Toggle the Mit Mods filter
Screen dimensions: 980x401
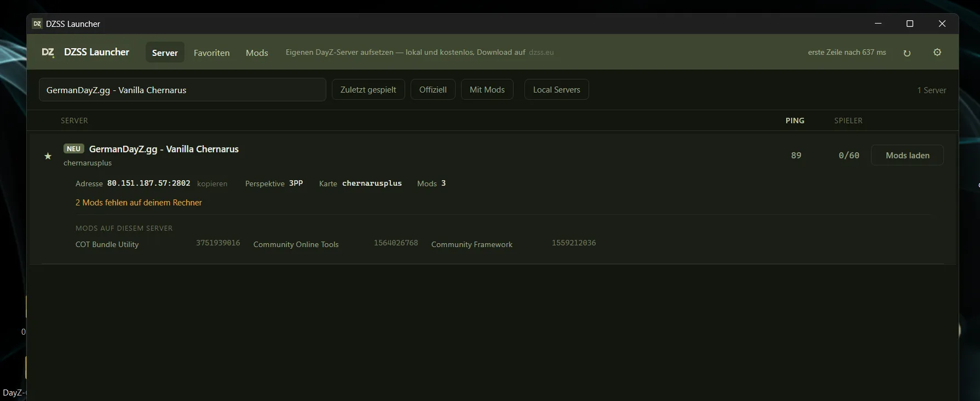coord(487,89)
